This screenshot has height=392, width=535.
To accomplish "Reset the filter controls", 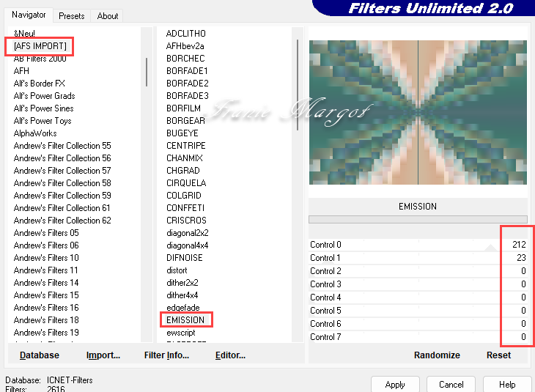I will point(498,355).
